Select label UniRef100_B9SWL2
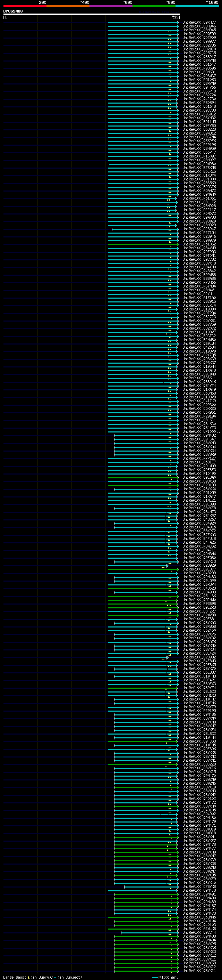 click(x=199, y=114)
